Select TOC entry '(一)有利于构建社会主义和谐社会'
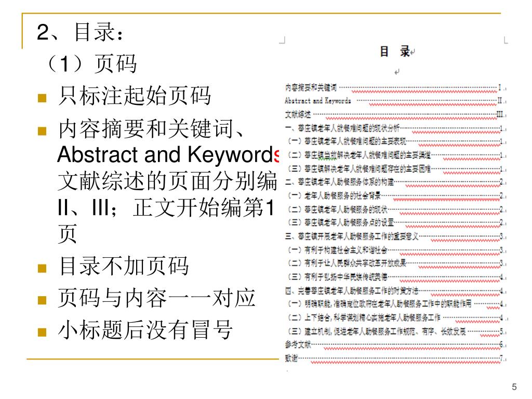 pyautogui.click(x=337, y=250)
